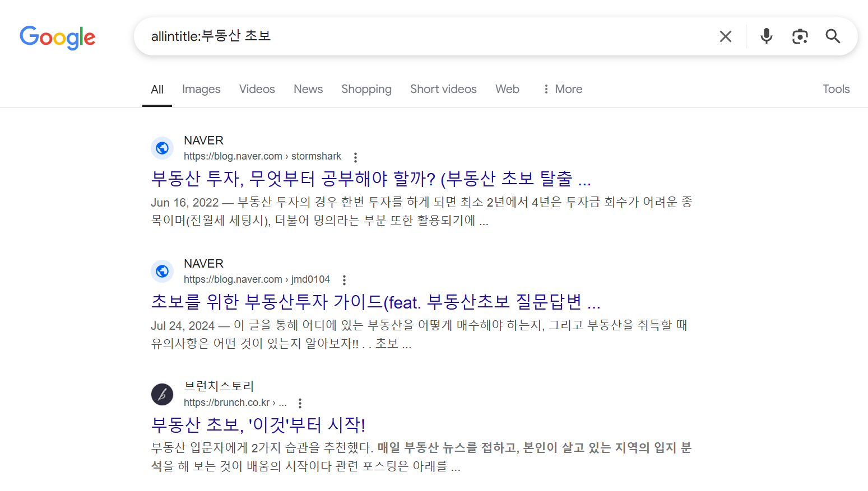Open the Tools options
The image size is (868, 491).
836,89
